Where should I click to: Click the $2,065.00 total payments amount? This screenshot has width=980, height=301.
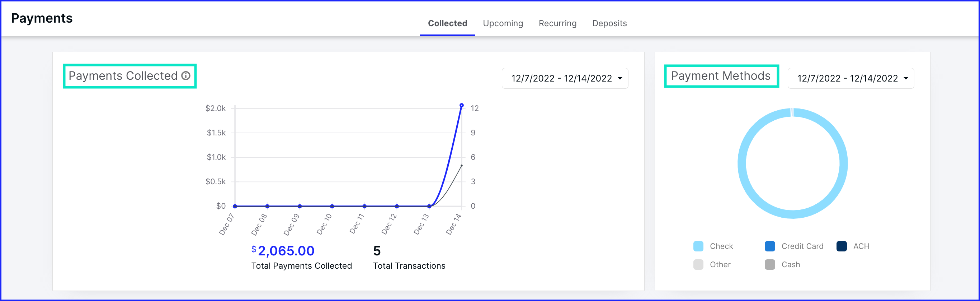pyautogui.click(x=286, y=251)
